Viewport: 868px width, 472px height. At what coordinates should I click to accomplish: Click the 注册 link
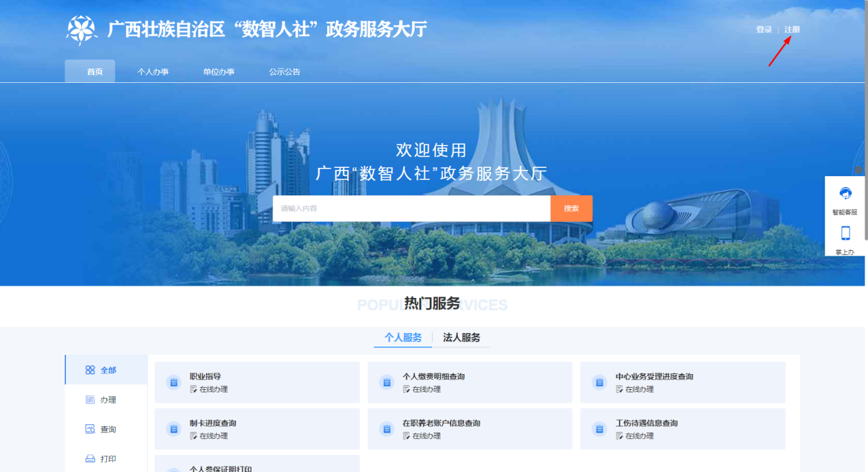point(792,30)
